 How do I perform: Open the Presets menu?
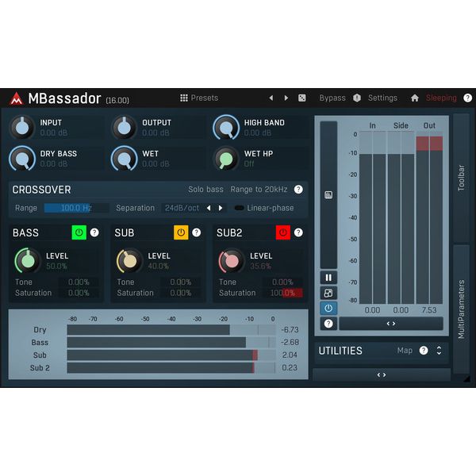(x=205, y=98)
